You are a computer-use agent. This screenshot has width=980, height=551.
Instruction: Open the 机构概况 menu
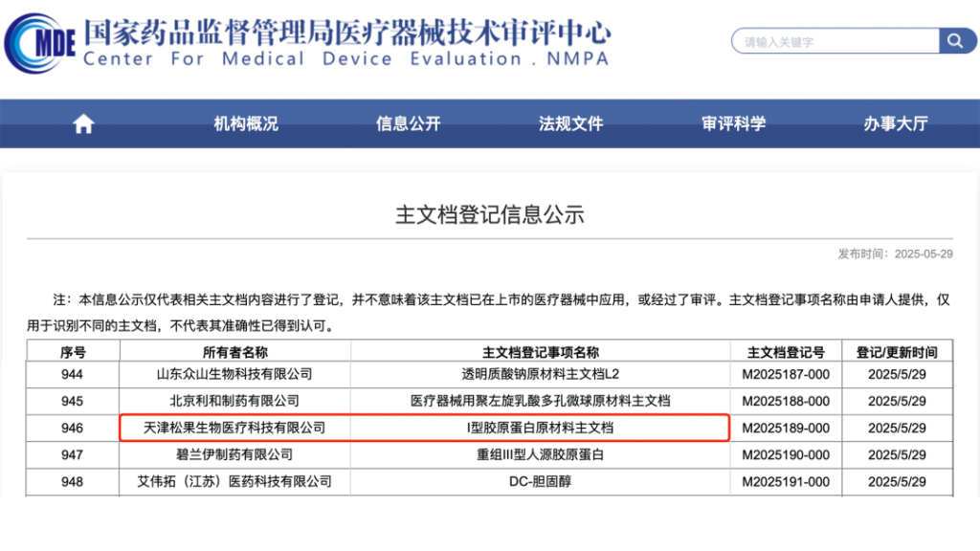(x=246, y=123)
